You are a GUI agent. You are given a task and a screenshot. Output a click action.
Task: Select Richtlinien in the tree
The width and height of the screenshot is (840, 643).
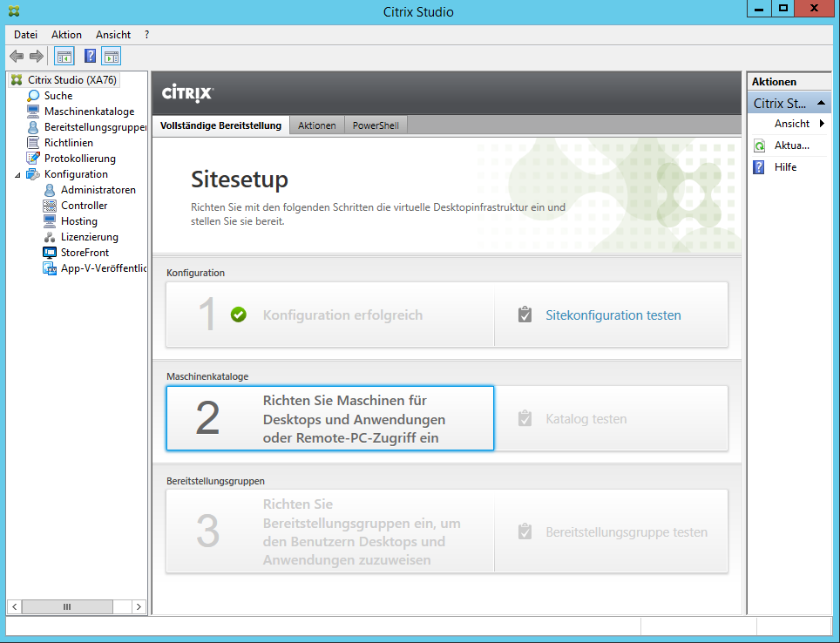tap(69, 143)
